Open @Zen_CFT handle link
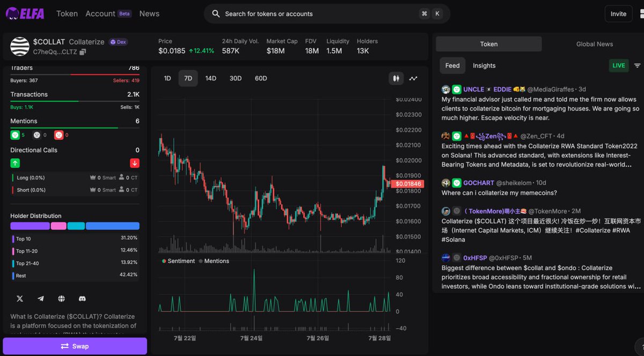The height and width of the screenshot is (356, 644). click(537, 136)
